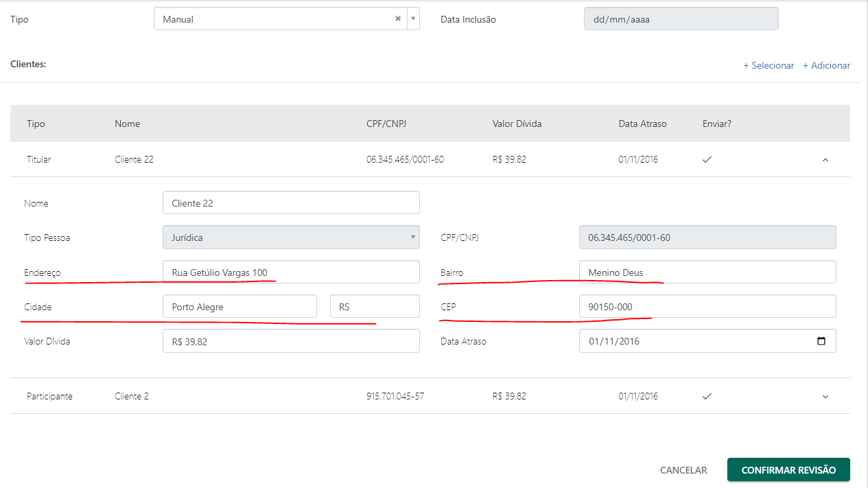
Task: Select R$ 39,82 in Cliente 2 row
Action: point(509,396)
